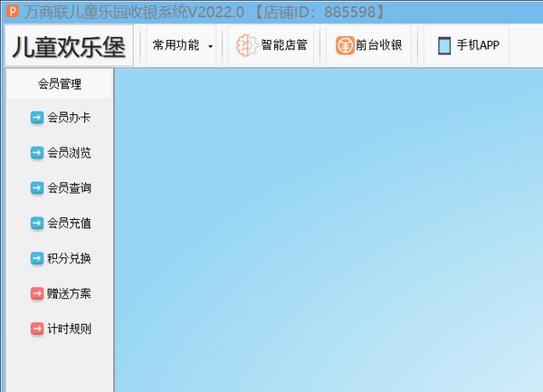543x392 pixels.
Task: Click the orange cashier icon for 前台收银
Action: pos(345,46)
